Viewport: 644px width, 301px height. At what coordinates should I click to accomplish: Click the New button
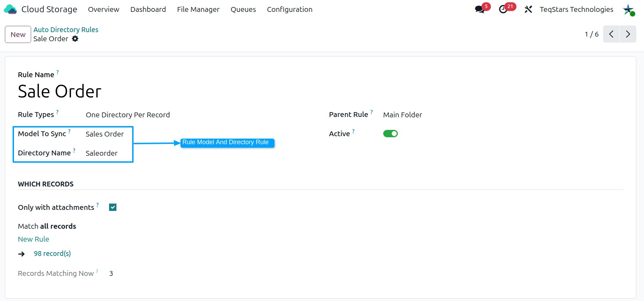[18, 35]
